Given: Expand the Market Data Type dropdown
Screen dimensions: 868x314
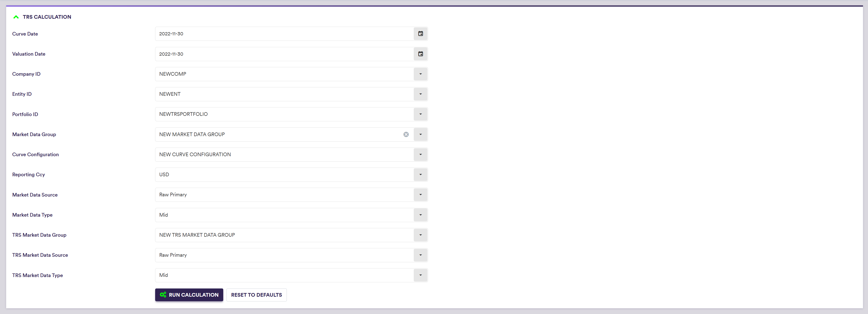Looking at the screenshot, I should point(420,215).
